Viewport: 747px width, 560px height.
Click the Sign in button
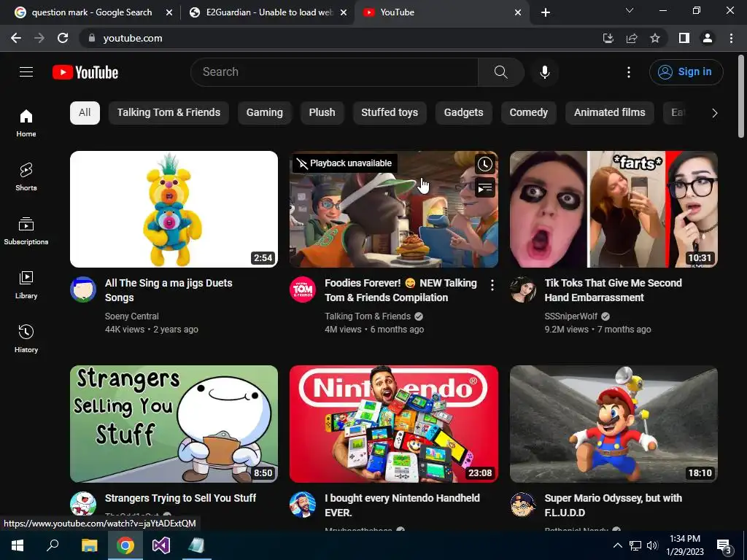[x=686, y=72]
